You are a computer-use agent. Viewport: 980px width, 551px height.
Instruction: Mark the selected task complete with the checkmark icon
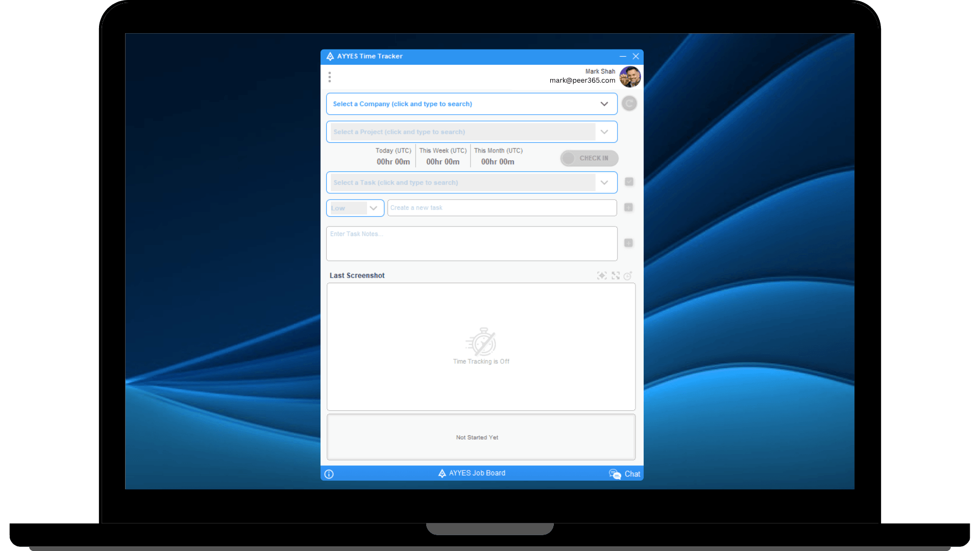pyautogui.click(x=629, y=182)
